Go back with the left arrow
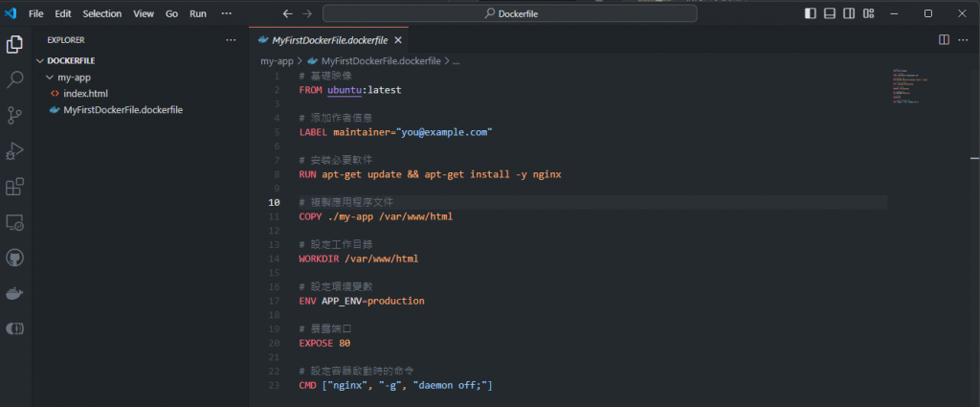 coord(287,13)
